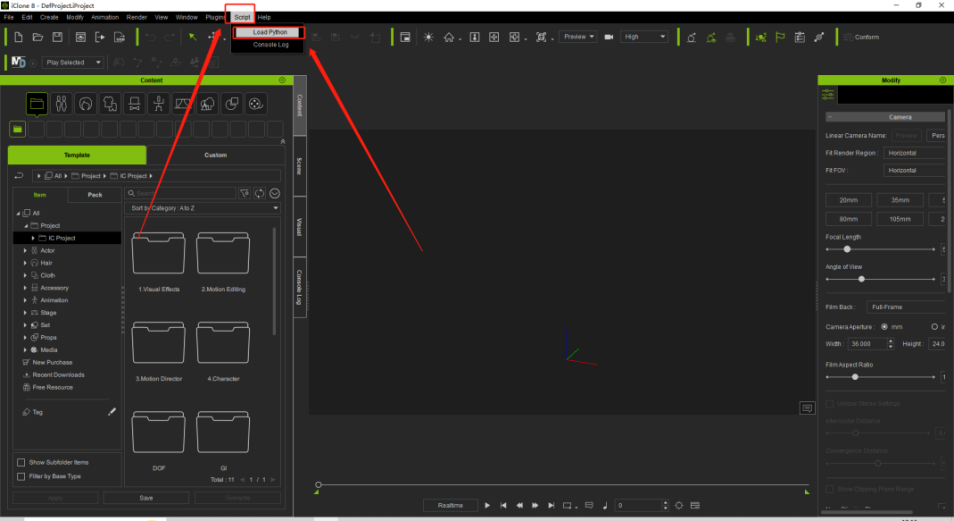This screenshot has height=521, width=954.
Task: Open the Play Selected dropdown
Action: (72, 62)
